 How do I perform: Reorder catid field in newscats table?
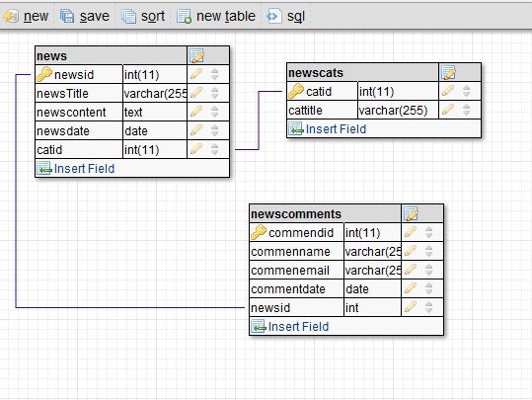467,91
